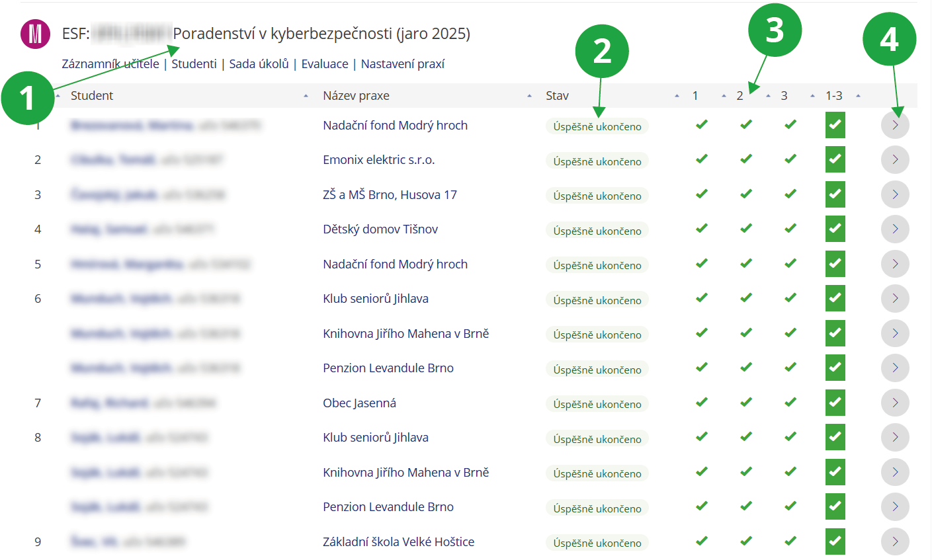Click task 1 checkmark for Emonix elektric row
Viewport: 932px width, 560px height.
[702, 159]
